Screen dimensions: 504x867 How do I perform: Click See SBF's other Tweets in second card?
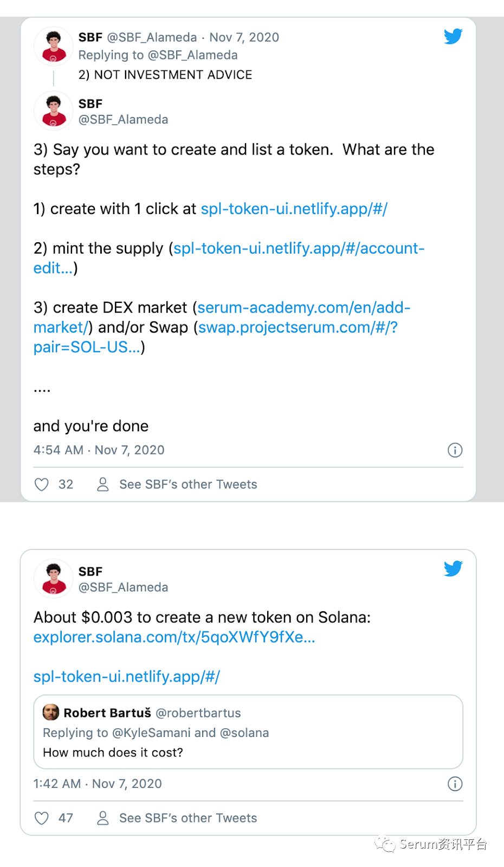tap(188, 818)
